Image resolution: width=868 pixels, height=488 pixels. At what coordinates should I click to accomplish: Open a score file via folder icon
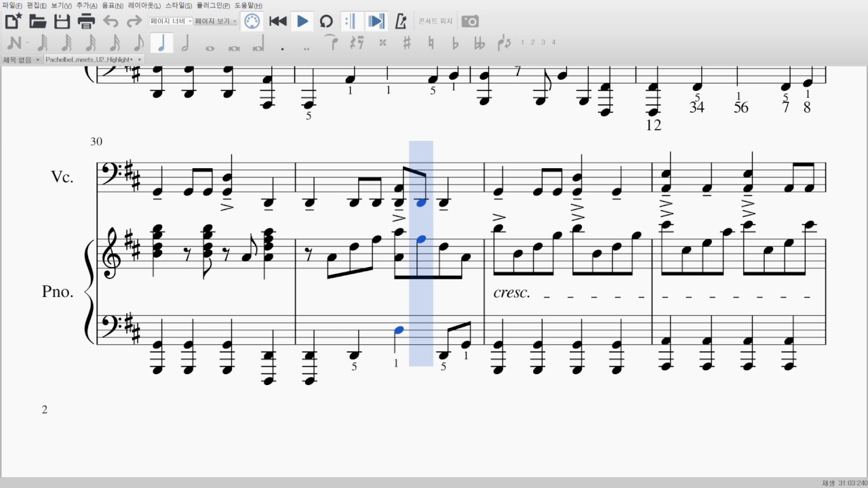tap(37, 21)
